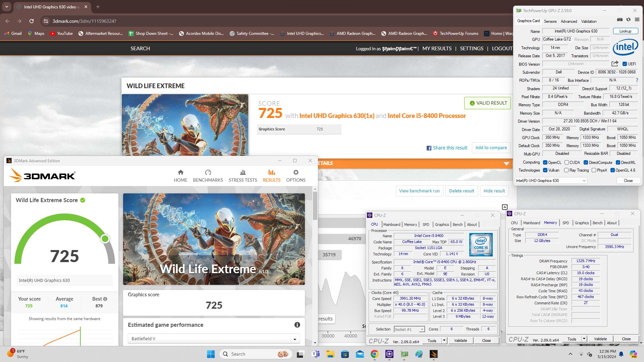Image resolution: width=644 pixels, height=362 pixels.
Task: Toggle the PhysX checkbox in GPU-Z
Action: pos(594,170)
